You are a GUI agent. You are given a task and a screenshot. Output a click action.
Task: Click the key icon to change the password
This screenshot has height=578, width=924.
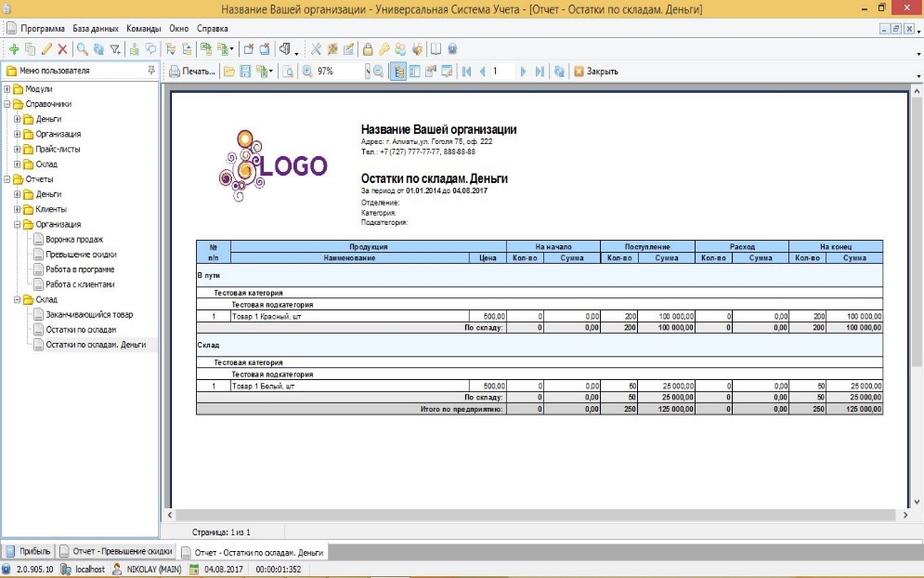[384, 49]
